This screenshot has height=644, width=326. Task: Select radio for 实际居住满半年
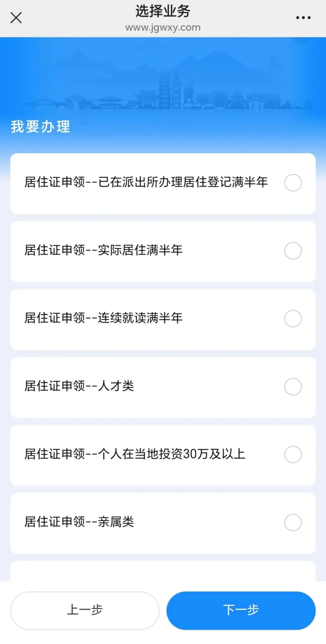click(x=293, y=251)
